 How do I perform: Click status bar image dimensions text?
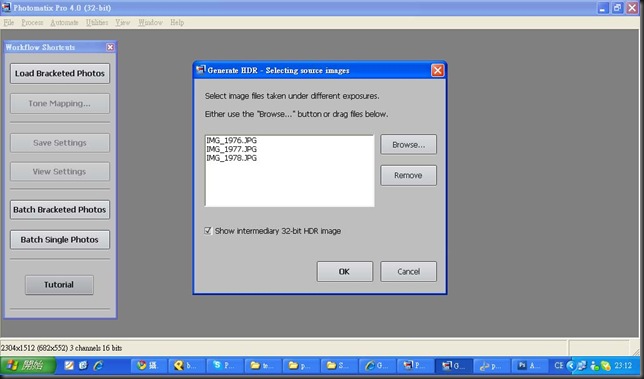click(x=62, y=348)
